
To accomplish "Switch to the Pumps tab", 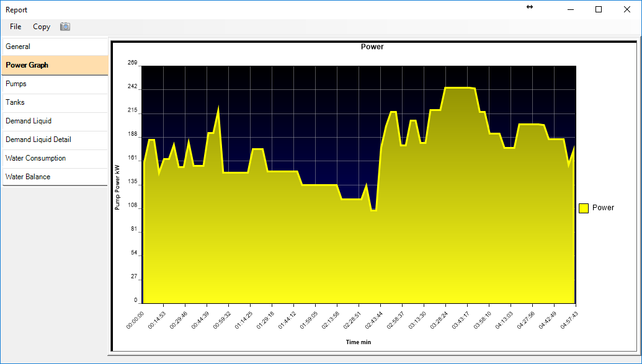I will (55, 84).
